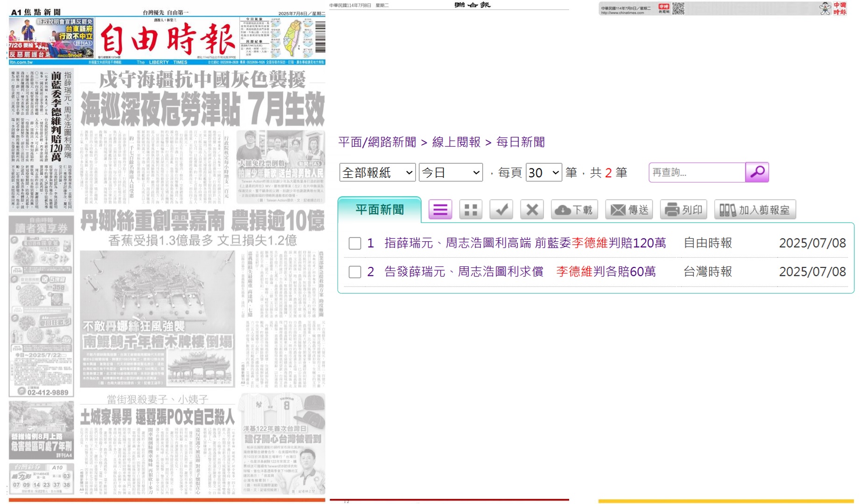
Task: Open article 指薛瑞元、周志浩圖利高端 from 自由時報
Action: (525, 243)
